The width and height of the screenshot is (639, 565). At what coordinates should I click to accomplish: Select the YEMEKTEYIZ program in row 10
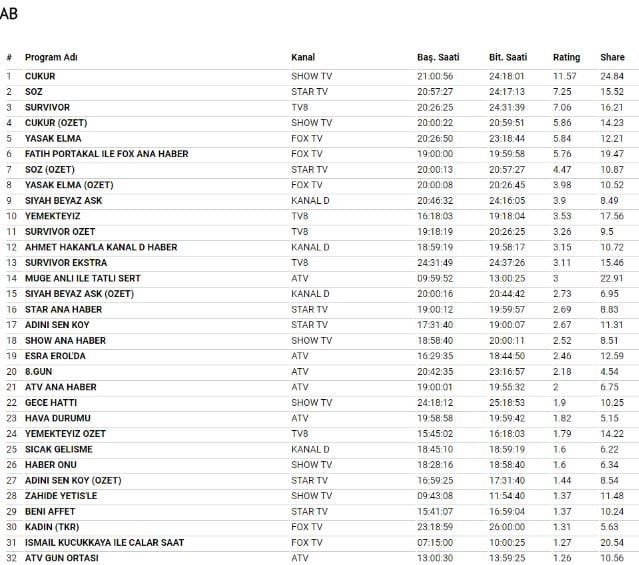[53, 216]
